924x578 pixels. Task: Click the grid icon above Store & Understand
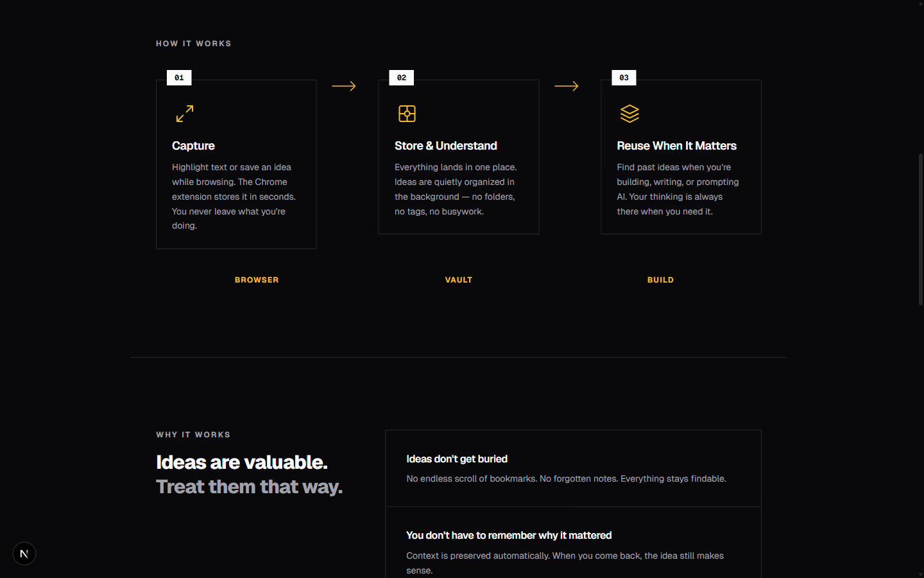tap(407, 114)
